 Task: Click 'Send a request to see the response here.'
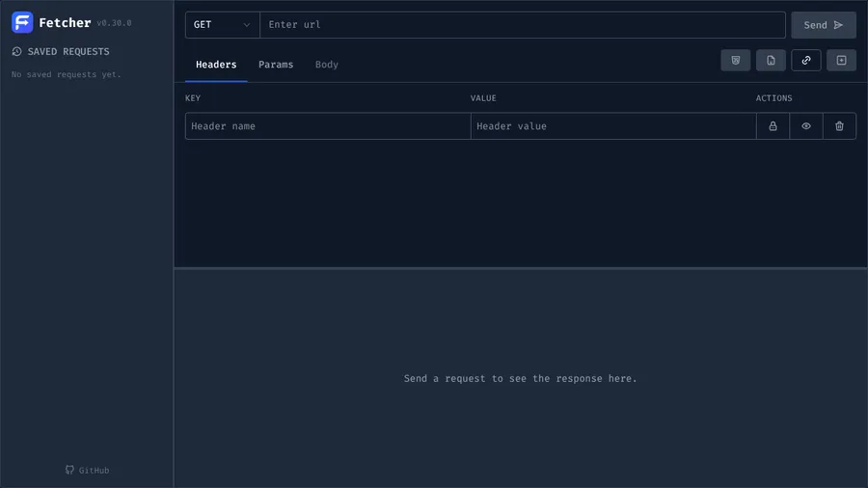(x=521, y=378)
